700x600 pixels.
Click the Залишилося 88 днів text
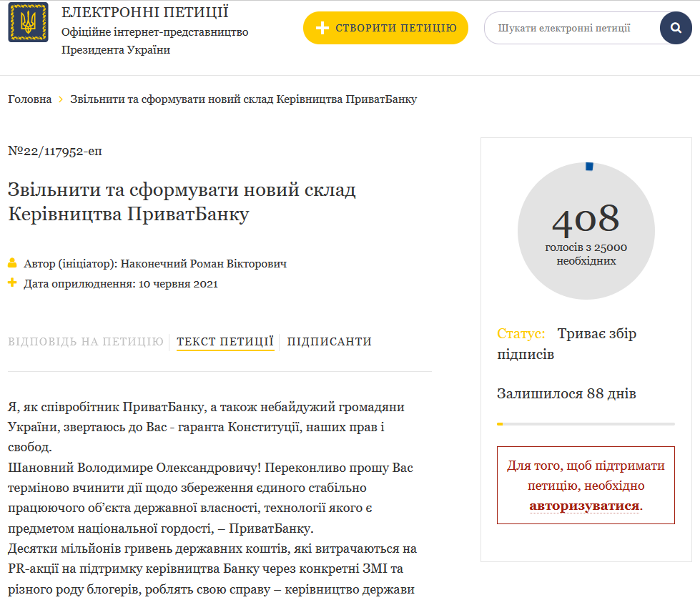click(x=566, y=394)
